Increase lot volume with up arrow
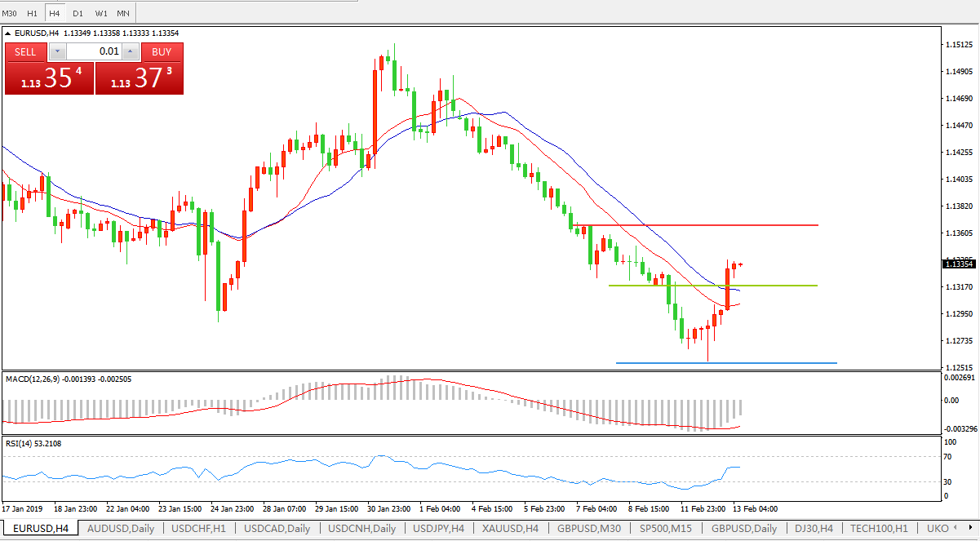This screenshot has height=541, width=980. [x=132, y=51]
